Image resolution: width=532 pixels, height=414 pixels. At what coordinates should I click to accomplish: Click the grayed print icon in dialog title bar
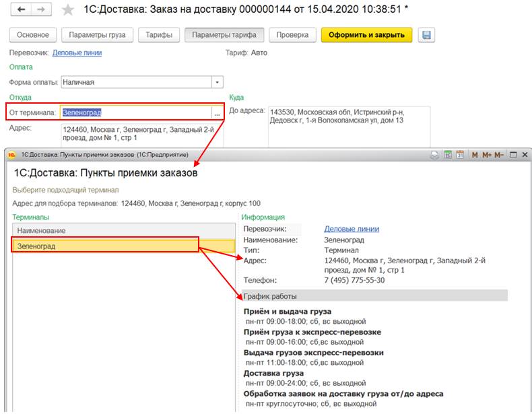434,155
